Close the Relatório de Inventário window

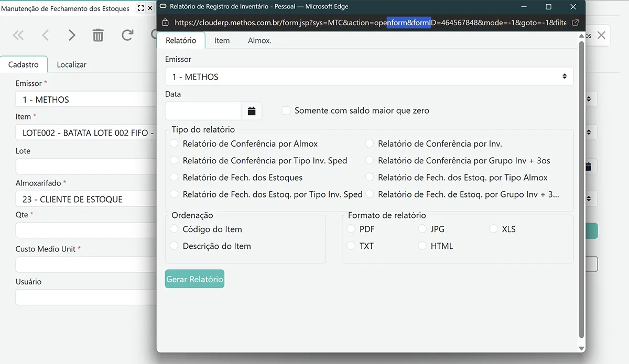(573, 7)
